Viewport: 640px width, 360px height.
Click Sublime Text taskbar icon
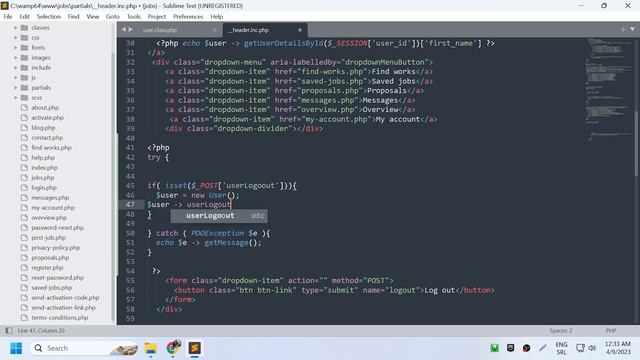[195, 348]
